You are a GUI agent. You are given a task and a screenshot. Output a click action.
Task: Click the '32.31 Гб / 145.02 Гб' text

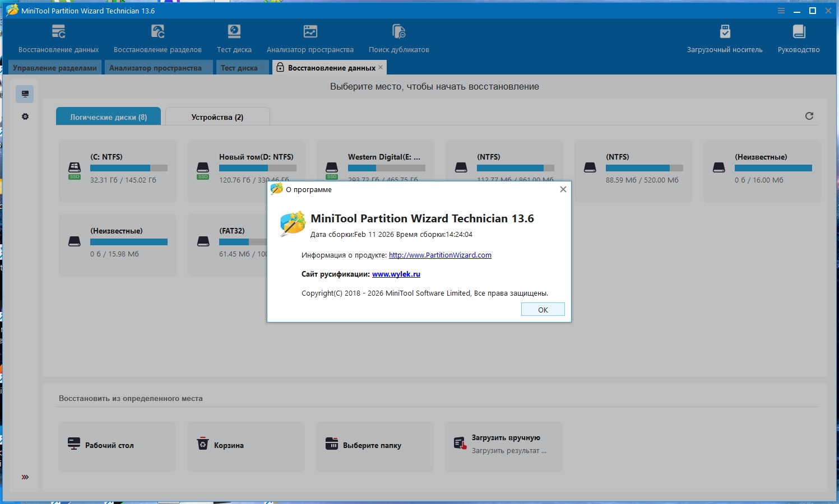pos(123,180)
